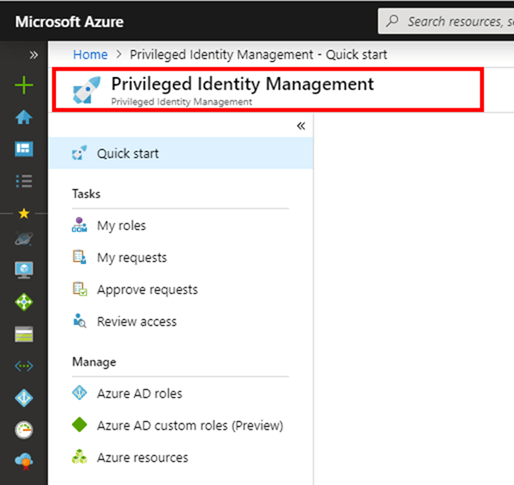Open Azure Active Directory sidebar icon
Image resolution: width=514 pixels, height=485 pixels.
tap(24, 398)
